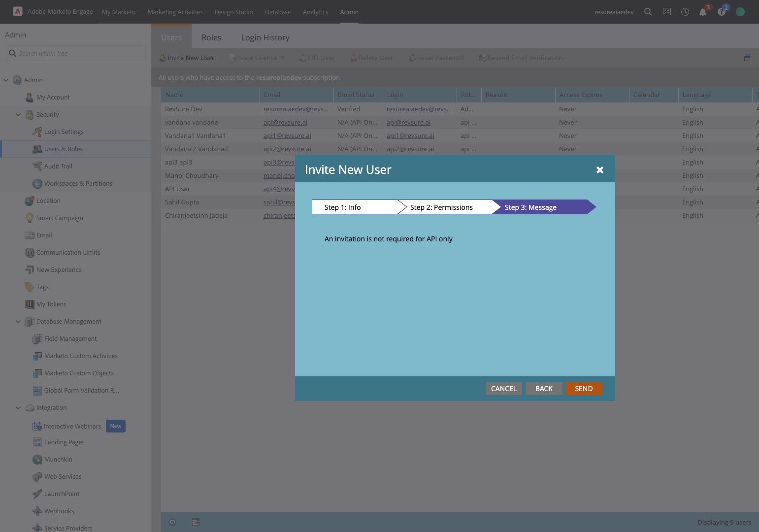Switch to the Roles tab

(211, 37)
